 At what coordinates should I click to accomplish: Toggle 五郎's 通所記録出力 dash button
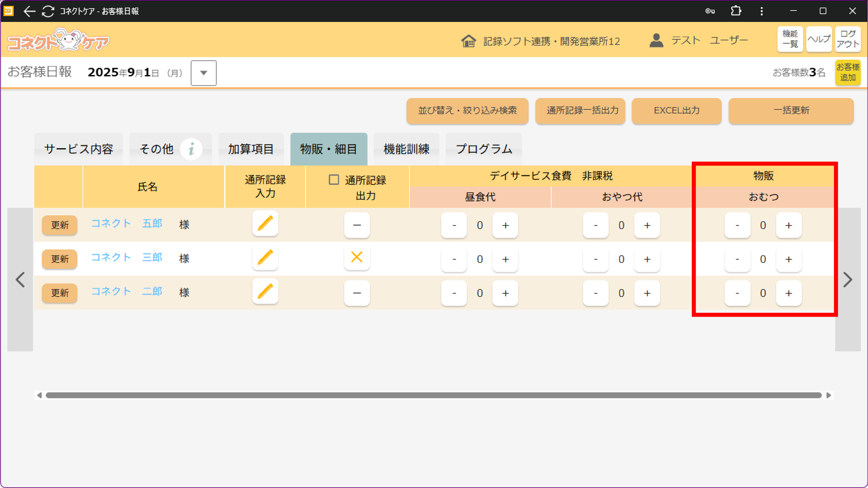pos(357,225)
